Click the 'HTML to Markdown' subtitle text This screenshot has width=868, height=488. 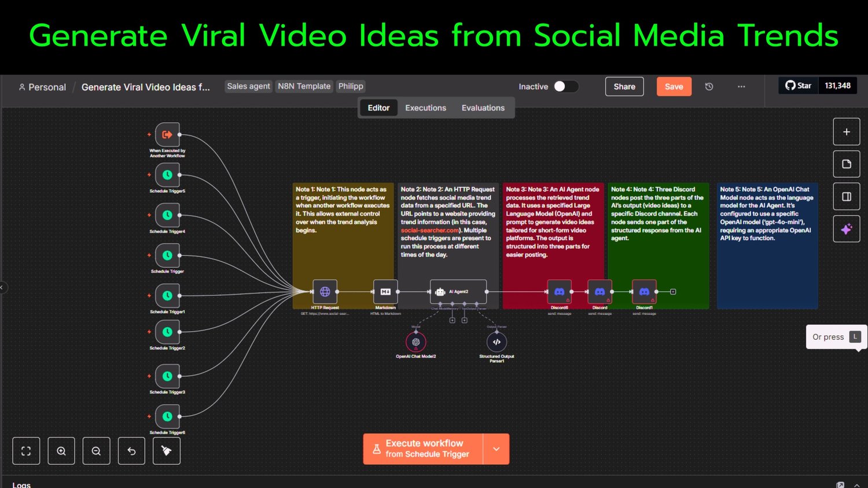(x=385, y=314)
